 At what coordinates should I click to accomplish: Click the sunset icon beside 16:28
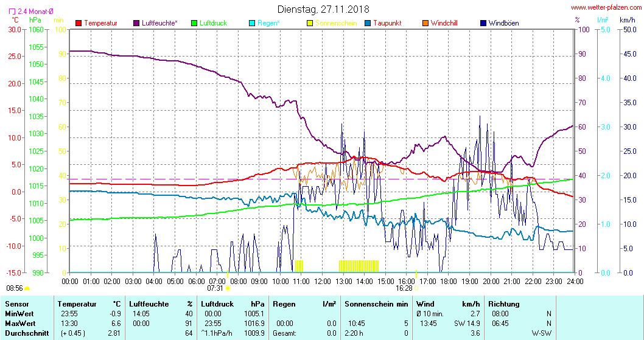[416, 288]
